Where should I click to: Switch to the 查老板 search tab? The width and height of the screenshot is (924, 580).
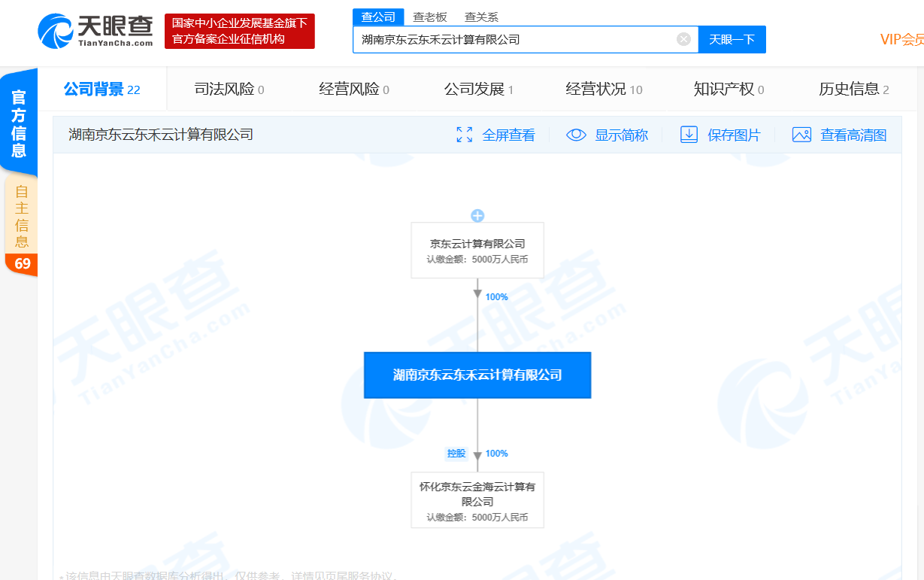click(x=429, y=17)
